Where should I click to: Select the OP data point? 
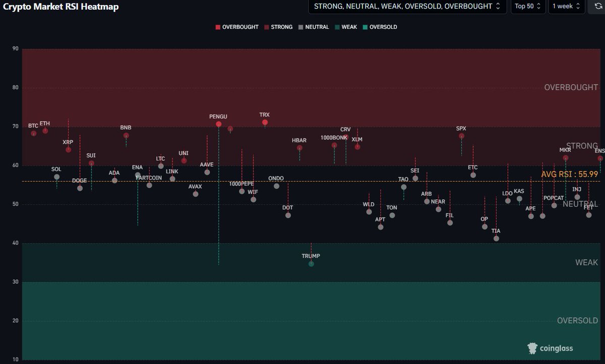pyautogui.click(x=485, y=227)
